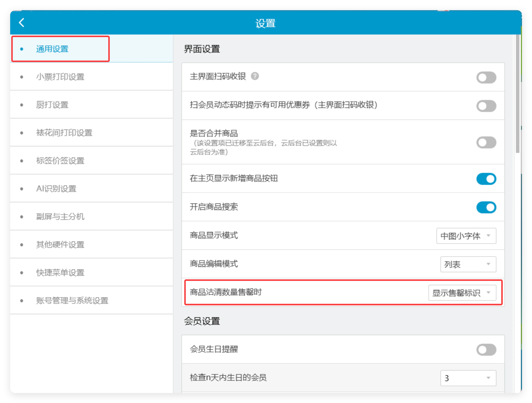Open help icon next to 主界面扫码收银
The image size is (532, 403).
255,76
